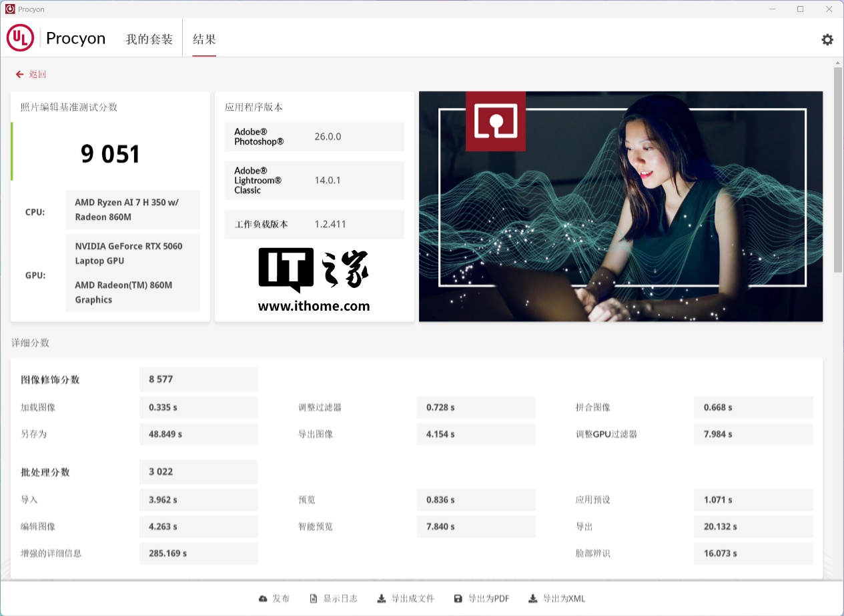Click the download icon next to 导出成文件
Screen dimensions: 844x616
coord(380,598)
